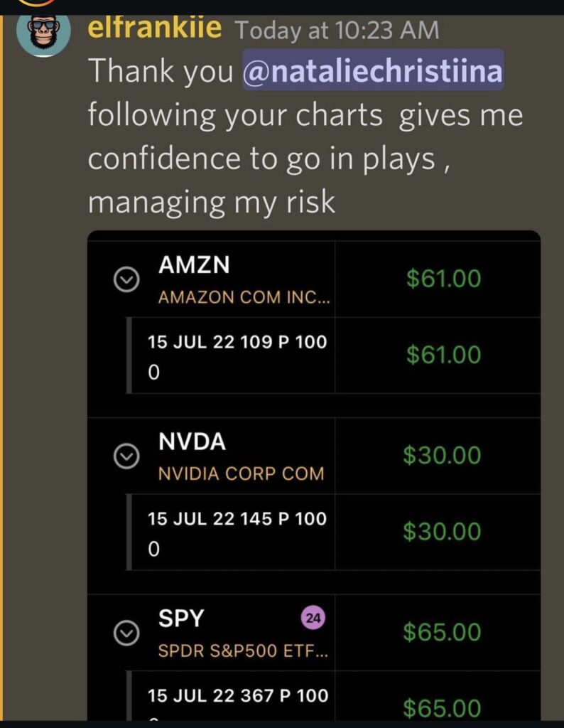Image resolution: width=564 pixels, height=728 pixels.
Task: Click the NVIDIA CORP COM company name
Action: [x=241, y=473]
